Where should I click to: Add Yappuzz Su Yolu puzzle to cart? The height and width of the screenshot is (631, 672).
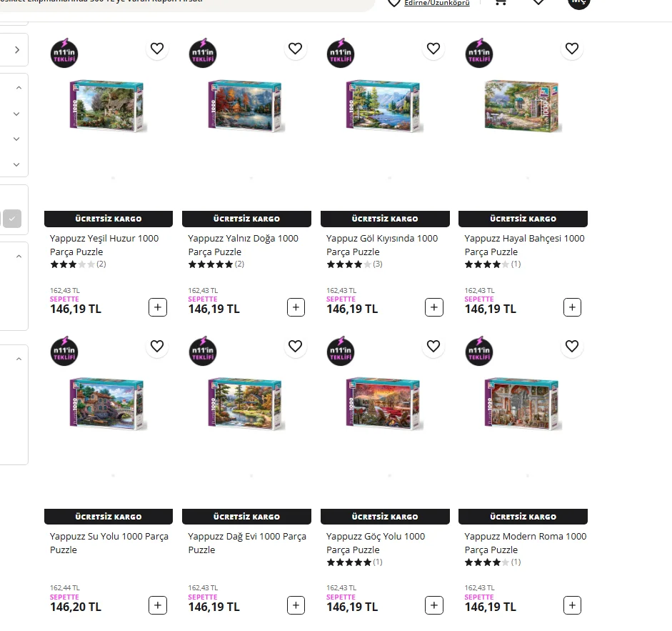click(x=158, y=605)
